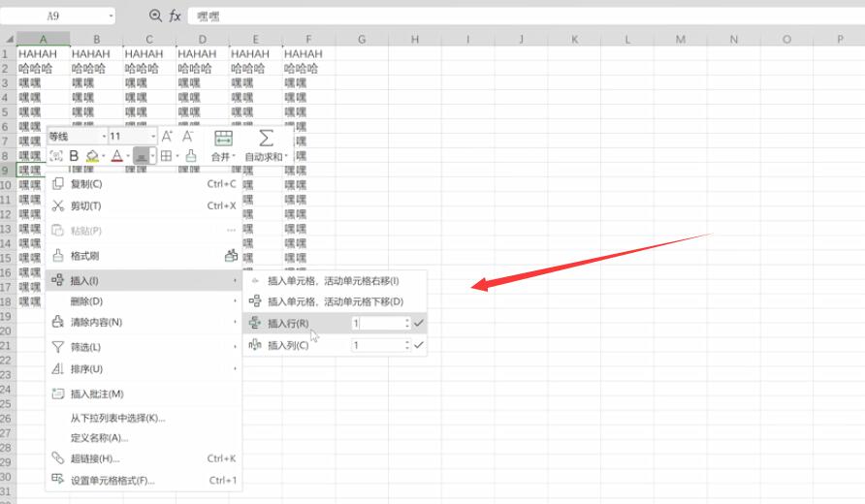Click the column count stepper arrows

[x=407, y=345]
